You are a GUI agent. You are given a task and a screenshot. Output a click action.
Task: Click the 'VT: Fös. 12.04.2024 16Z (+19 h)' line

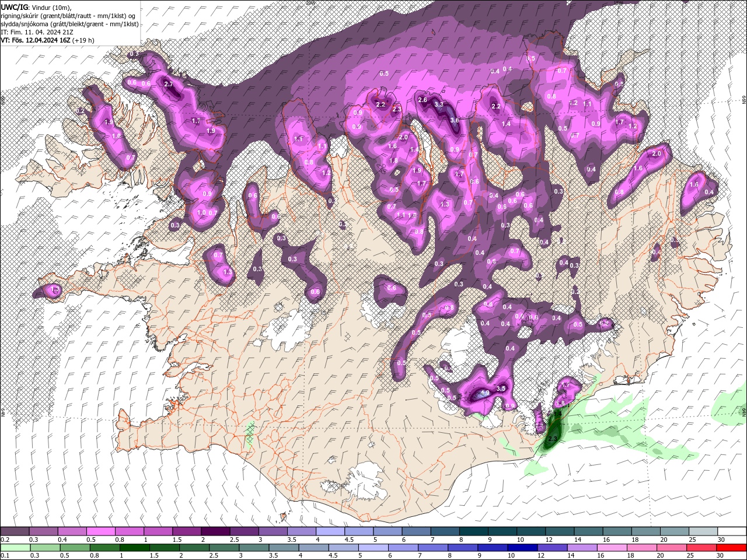pyautogui.click(x=47, y=40)
